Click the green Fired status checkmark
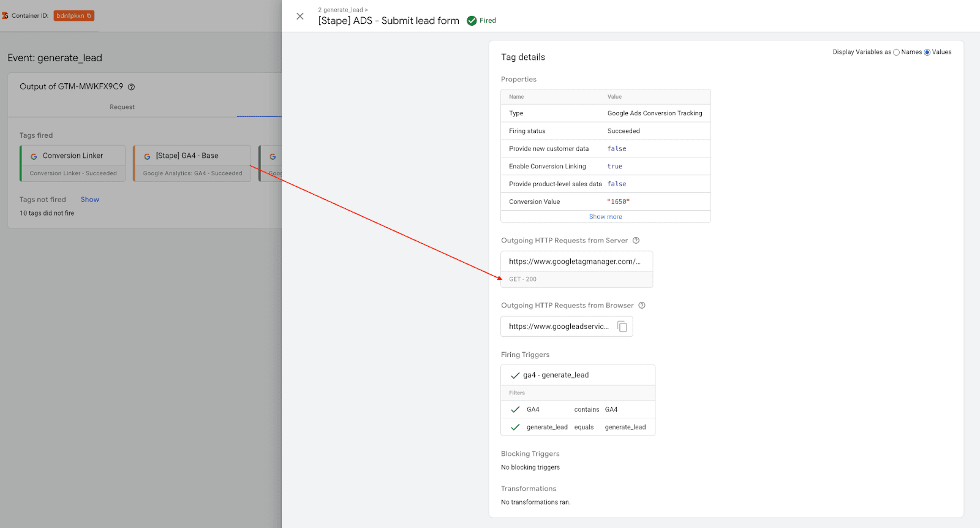 (472, 21)
